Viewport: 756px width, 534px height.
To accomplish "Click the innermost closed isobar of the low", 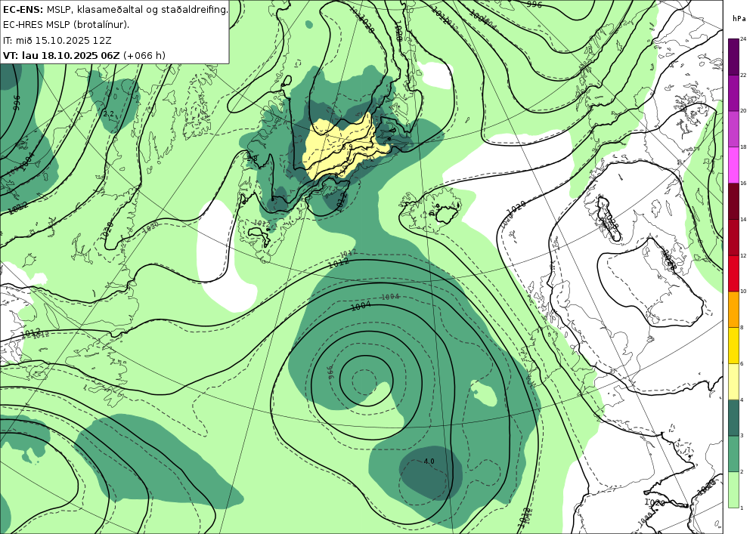I will click(x=367, y=381).
